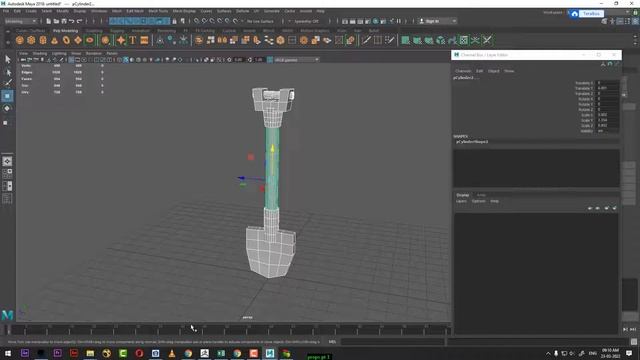Activate the Move tool in the toolbox

[7, 96]
